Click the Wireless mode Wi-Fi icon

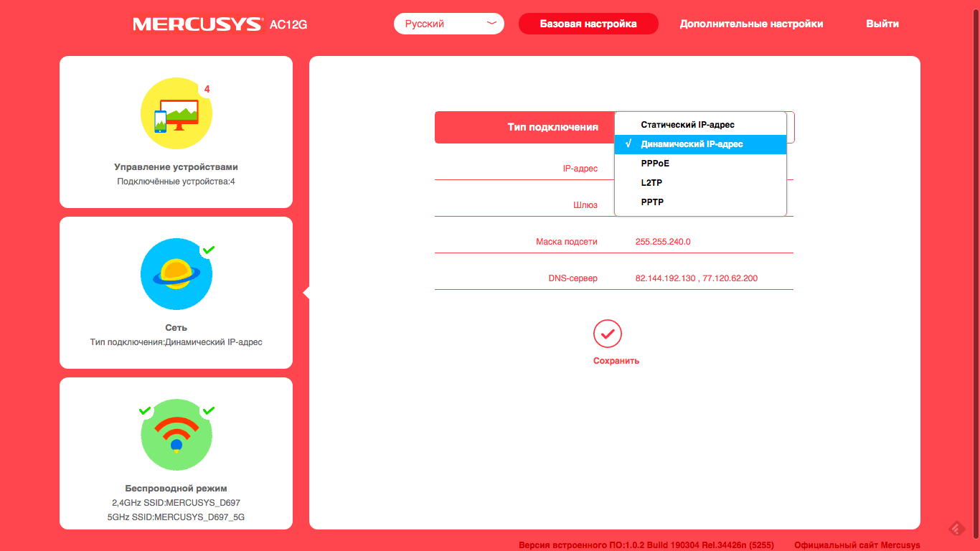176,435
